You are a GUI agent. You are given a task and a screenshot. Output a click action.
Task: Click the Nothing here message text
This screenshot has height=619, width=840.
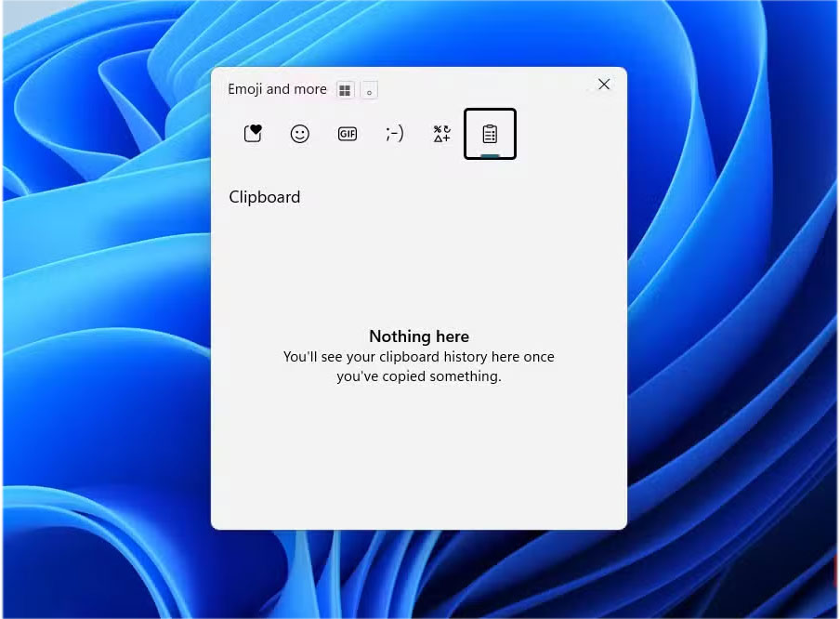point(418,336)
